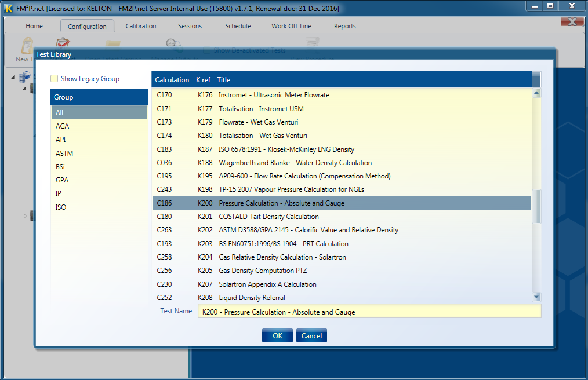Image resolution: width=588 pixels, height=380 pixels.
Task: Filter by the BSi group
Action: click(99, 166)
